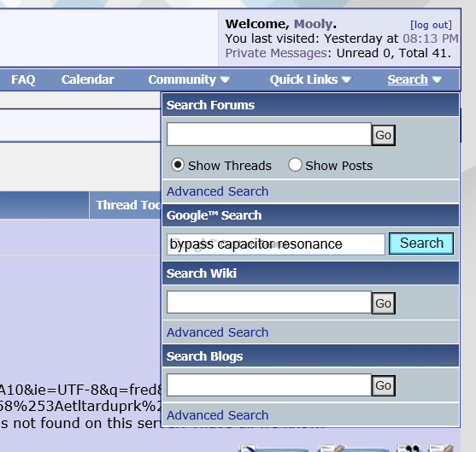
Task: Click the Search Forums text field
Action: coord(269,134)
